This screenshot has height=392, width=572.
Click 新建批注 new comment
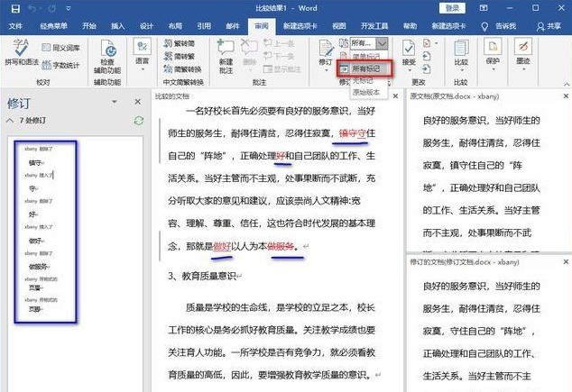[x=226, y=57]
